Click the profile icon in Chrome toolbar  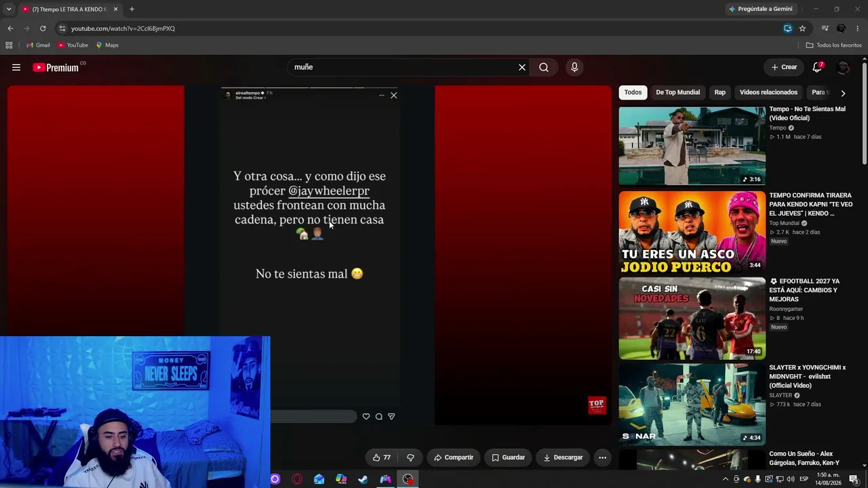click(x=841, y=28)
